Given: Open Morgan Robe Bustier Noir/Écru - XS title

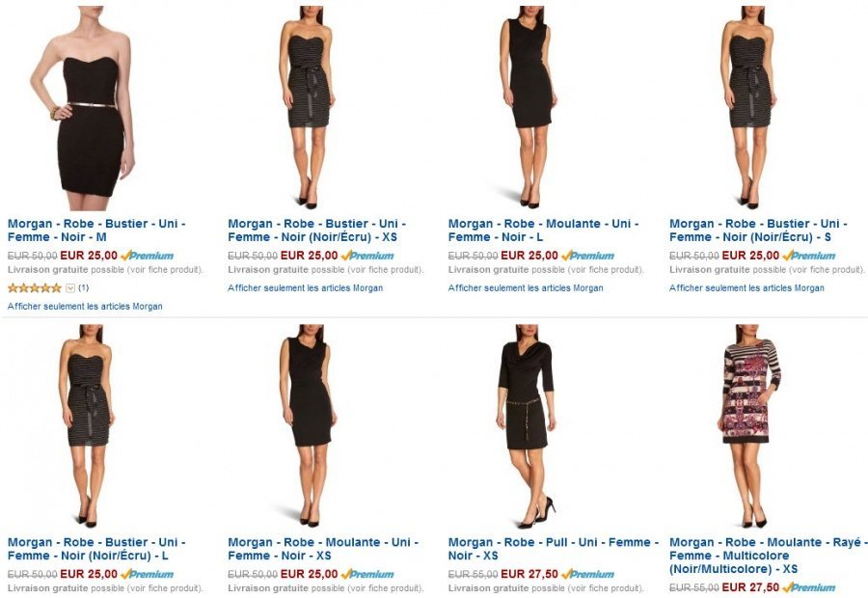Looking at the screenshot, I should pyautogui.click(x=316, y=231).
